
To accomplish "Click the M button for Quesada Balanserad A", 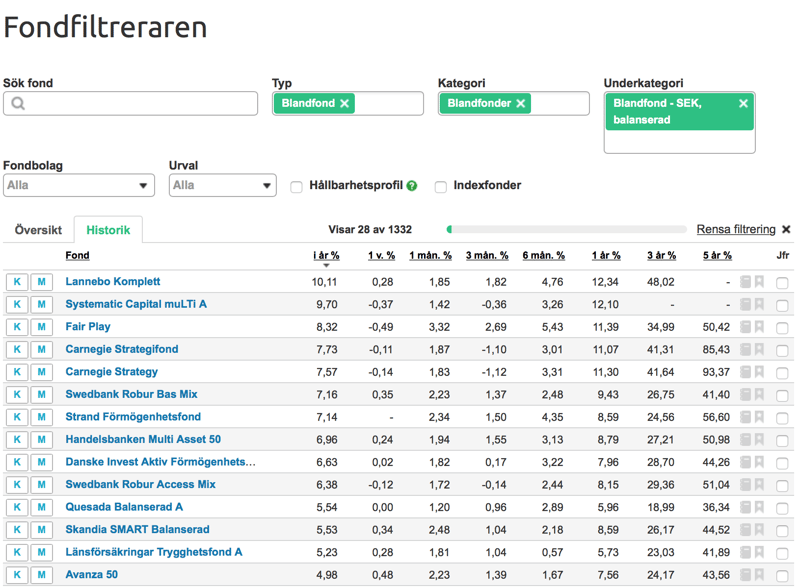I will point(41,507).
